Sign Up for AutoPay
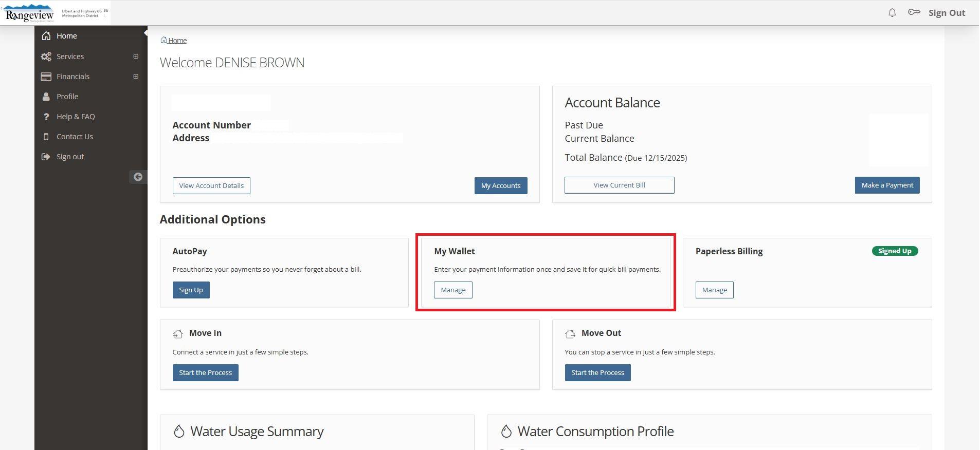This screenshot has width=980, height=450. (191, 290)
